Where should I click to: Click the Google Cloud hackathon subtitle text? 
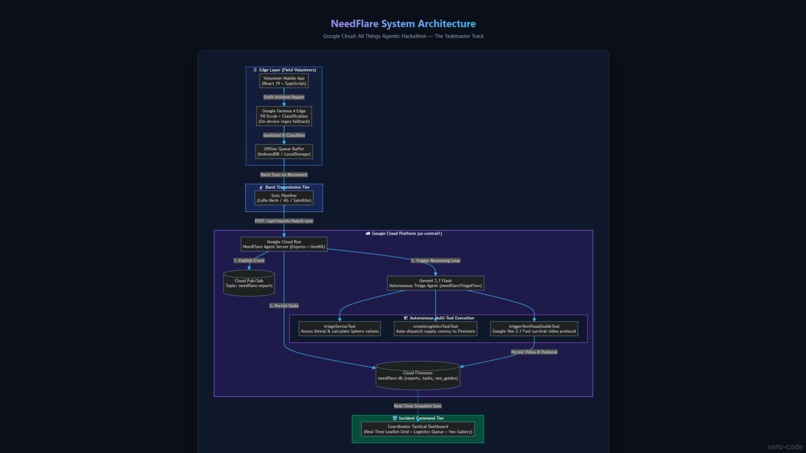pos(403,36)
